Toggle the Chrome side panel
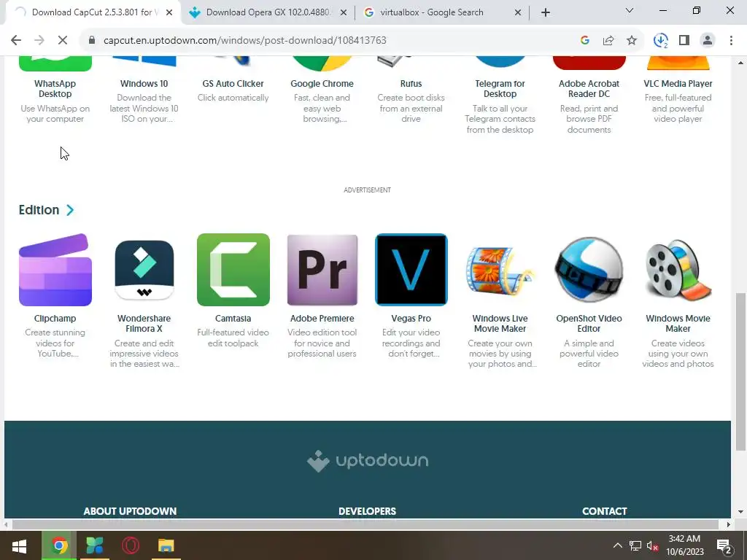The width and height of the screenshot is (747, 560). click(684, 41)
